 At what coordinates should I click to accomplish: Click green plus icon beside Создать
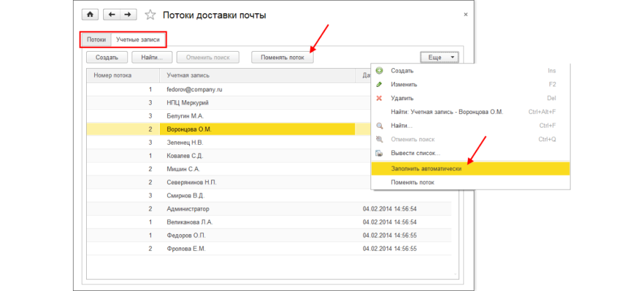tap(379, 71)
